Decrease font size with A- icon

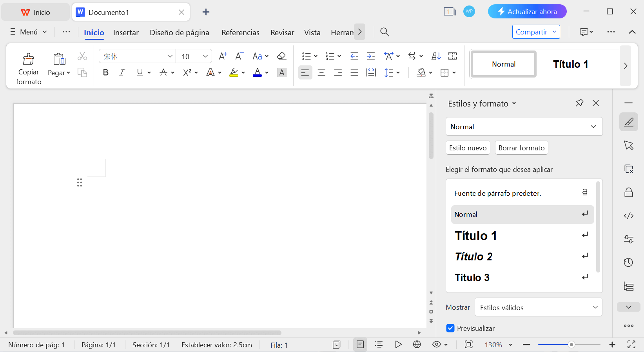click(x=239, y=56)
